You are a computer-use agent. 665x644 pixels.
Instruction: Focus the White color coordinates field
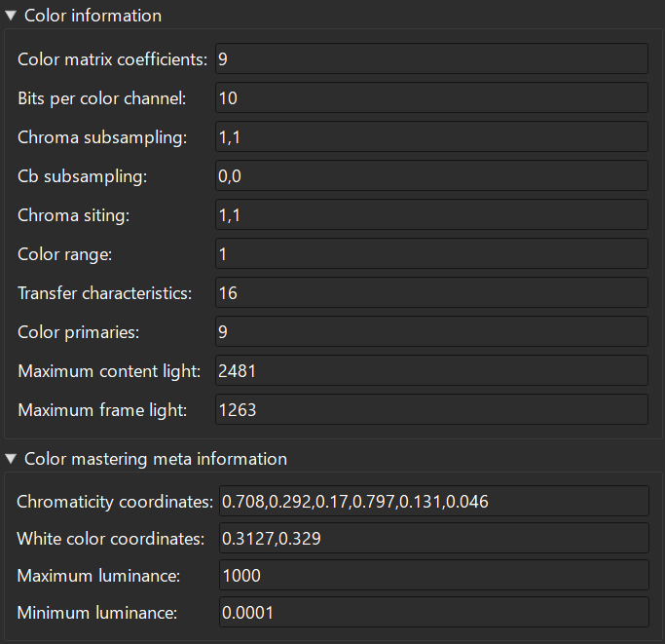click(x=433, y=538)
